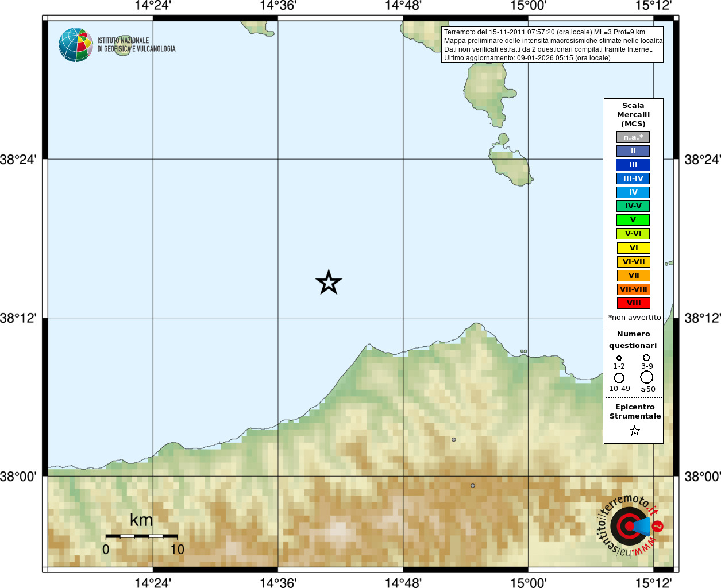Click the Epicentro Strumentale star in legend
Image resolution: width=721 pixels, height=588 pixels.
(x=634, y=431)
